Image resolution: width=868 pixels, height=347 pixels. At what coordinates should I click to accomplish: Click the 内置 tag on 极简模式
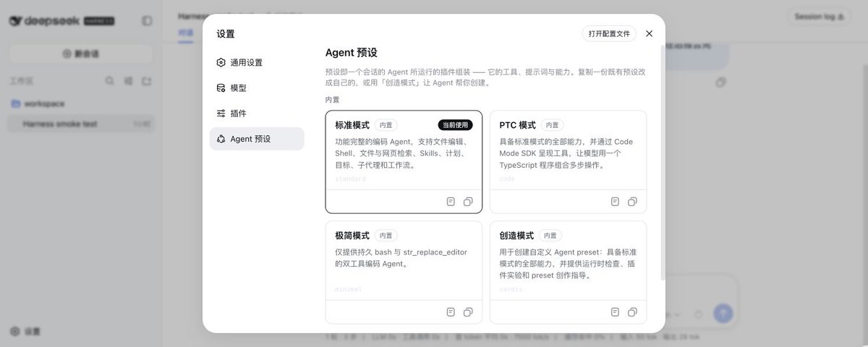pyautogui.click(x=386, y=236)
